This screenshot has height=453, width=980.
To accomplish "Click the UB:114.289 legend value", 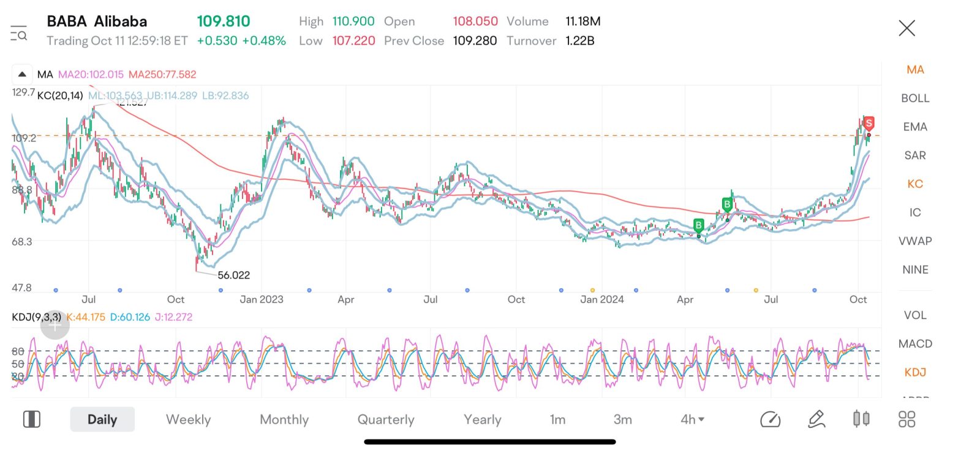I will pos(172,96).
